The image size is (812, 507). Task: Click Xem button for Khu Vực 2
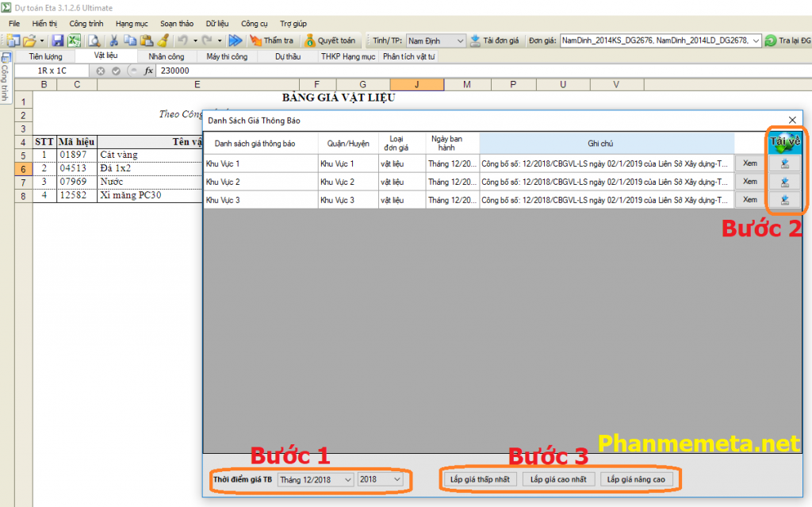[x=750, y=182]
